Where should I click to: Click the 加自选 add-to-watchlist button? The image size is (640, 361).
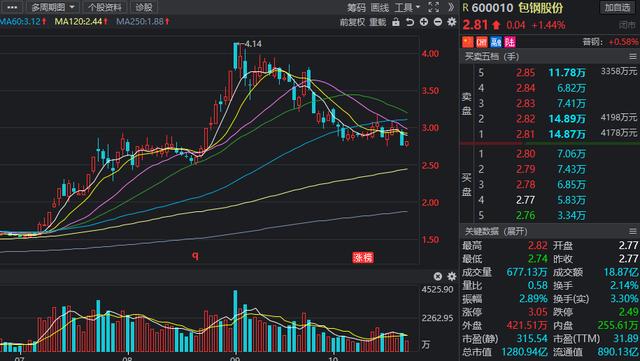coord(618,7)
